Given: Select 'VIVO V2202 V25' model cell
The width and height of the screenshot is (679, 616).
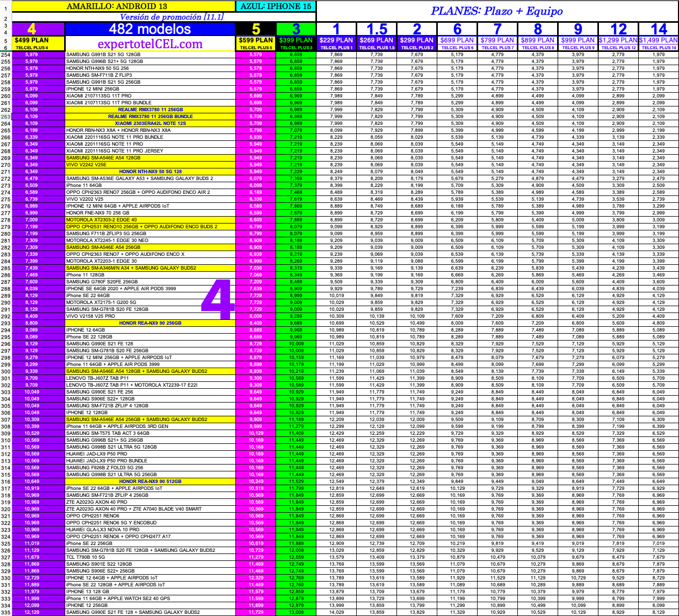Looking at the screenshot, I should (x=150, y=199).
